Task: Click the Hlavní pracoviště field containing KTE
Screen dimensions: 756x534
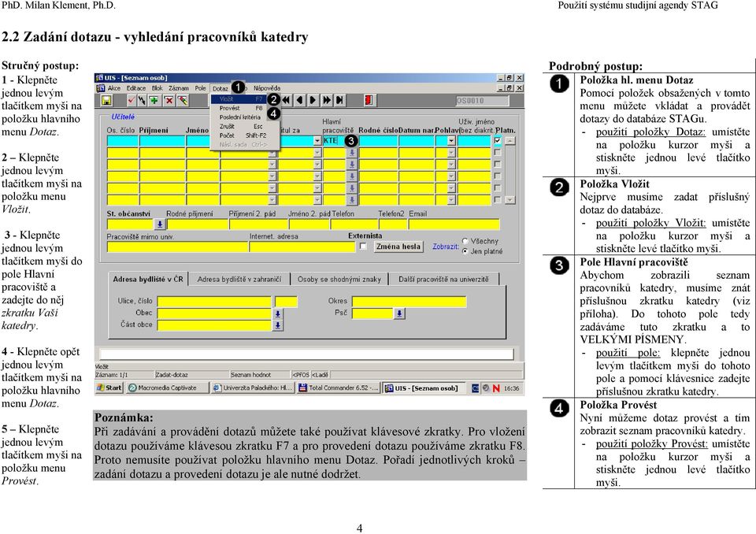Action: click(x=335, y=141)
